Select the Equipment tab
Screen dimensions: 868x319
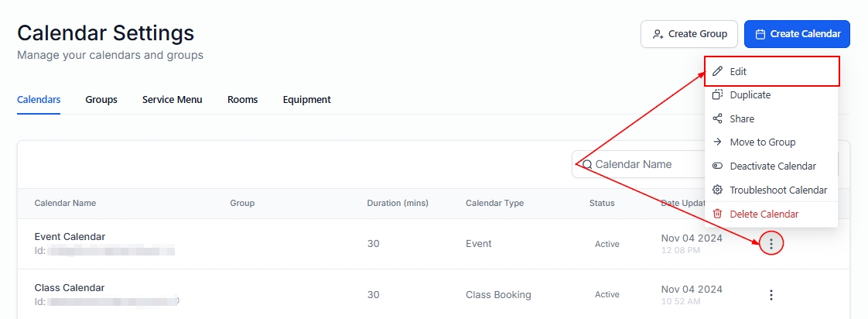306,100
